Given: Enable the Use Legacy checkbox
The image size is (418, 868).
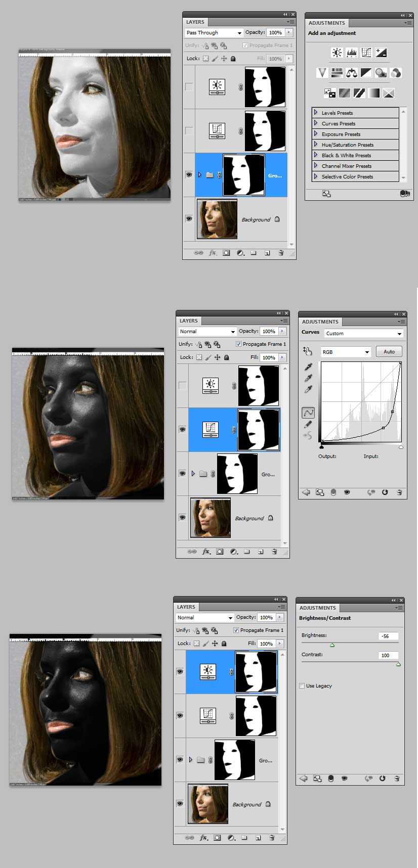Looking at the screenshot, I should point(302,686).
